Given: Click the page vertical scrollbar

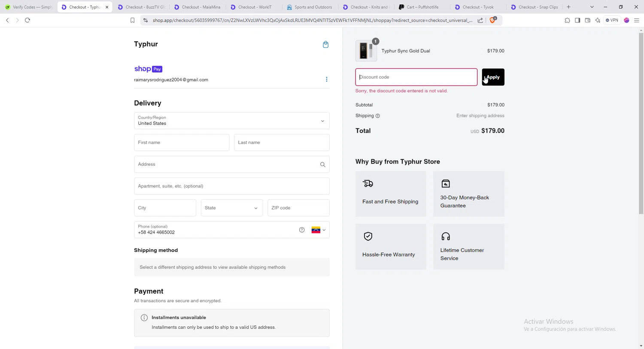Looking at the screenshot, I should [641, 123].
